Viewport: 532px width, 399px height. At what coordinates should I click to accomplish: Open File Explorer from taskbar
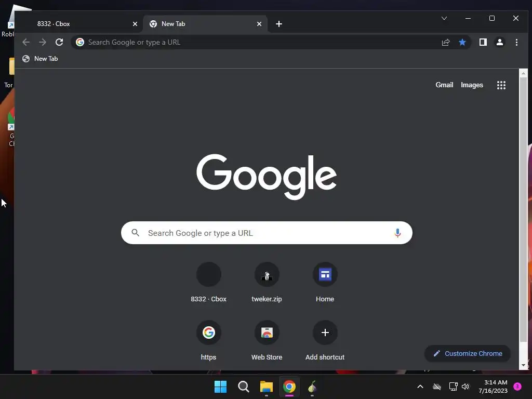267,387
